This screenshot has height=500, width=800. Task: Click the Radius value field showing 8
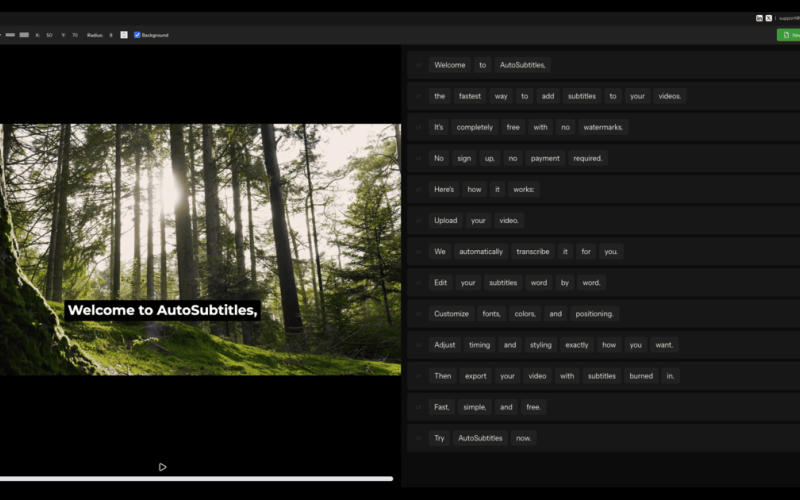[111, 35]
